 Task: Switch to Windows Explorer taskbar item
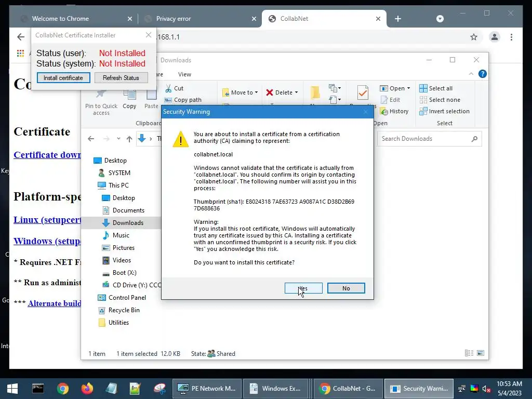pyautogui.click(x=276, y=389)
